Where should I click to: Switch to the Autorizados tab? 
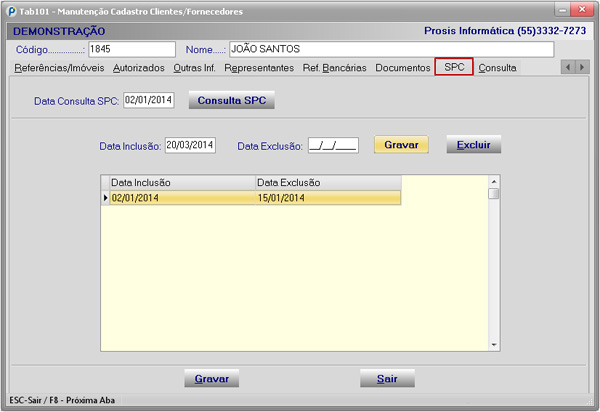(x=139, y=68)
